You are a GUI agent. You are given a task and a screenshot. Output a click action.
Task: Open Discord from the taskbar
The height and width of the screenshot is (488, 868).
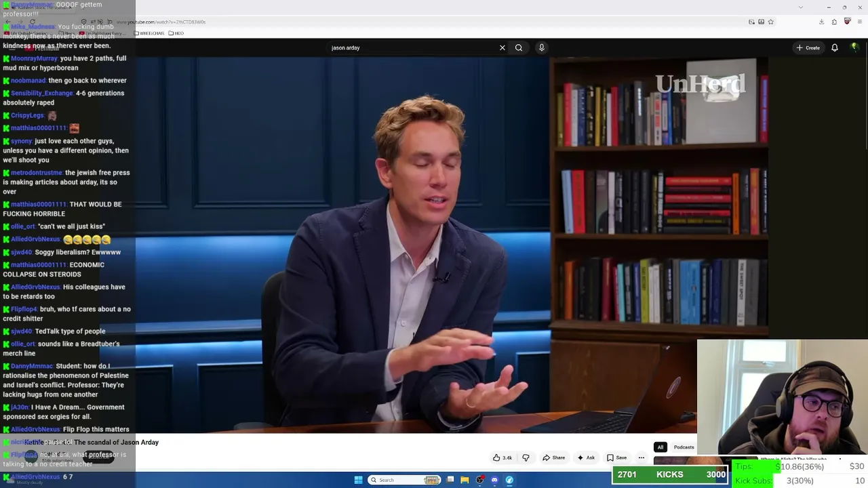click(x=494, y=480)
